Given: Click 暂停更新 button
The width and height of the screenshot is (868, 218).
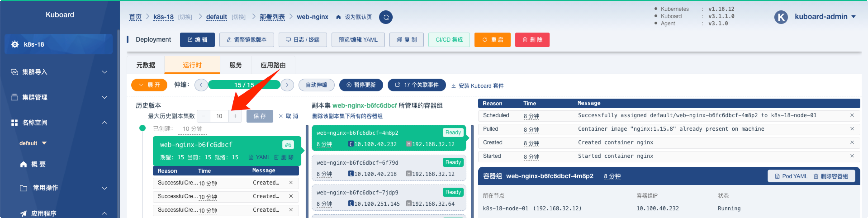Looking at the screenshot, I should [x=361, y=85].
